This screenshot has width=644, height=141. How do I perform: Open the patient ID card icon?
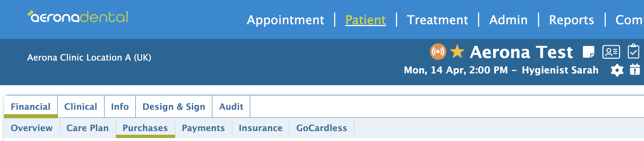611,52
